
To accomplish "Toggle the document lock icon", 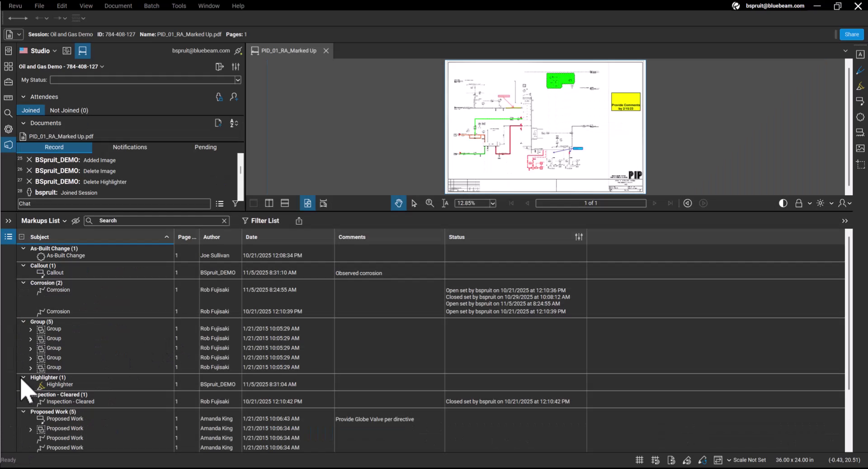I will [799, 203].
